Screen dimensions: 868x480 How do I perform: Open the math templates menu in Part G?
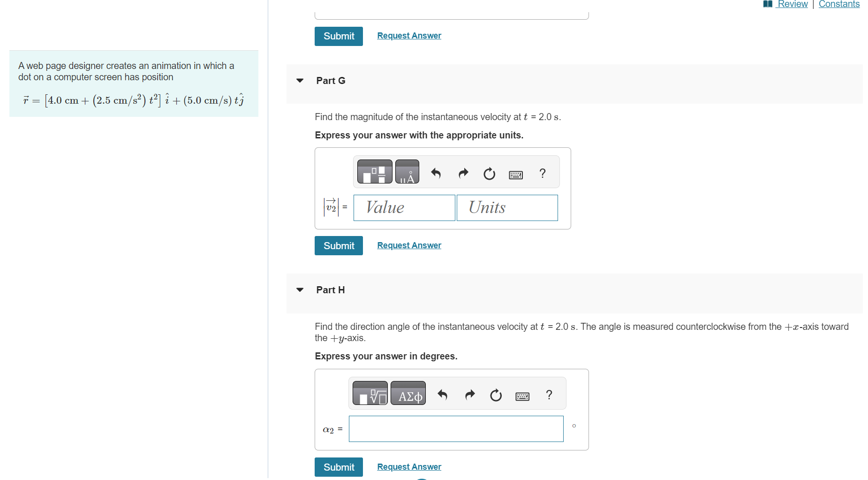coord(374,172)
